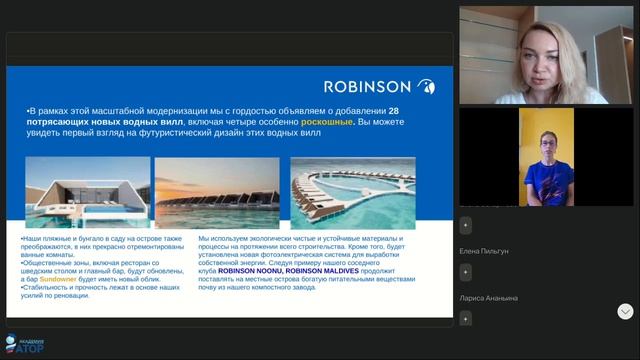Click the yellow word роскошные
This screenshot has width=640, height=360.
click(327, 122)
